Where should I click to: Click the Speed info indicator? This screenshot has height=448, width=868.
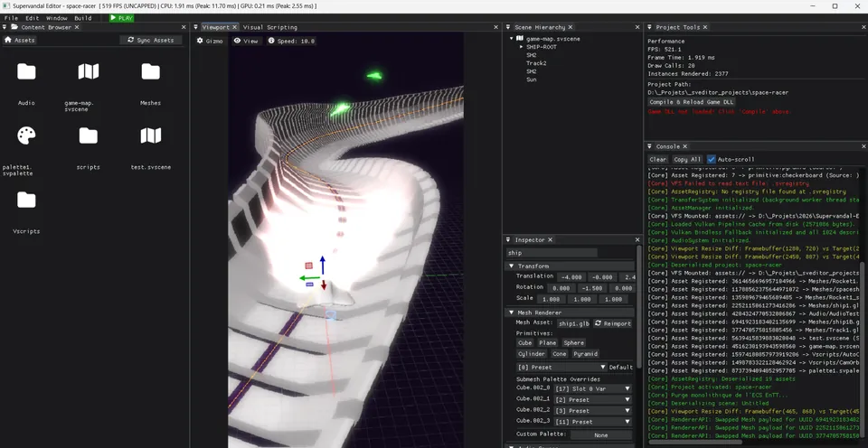291,41
